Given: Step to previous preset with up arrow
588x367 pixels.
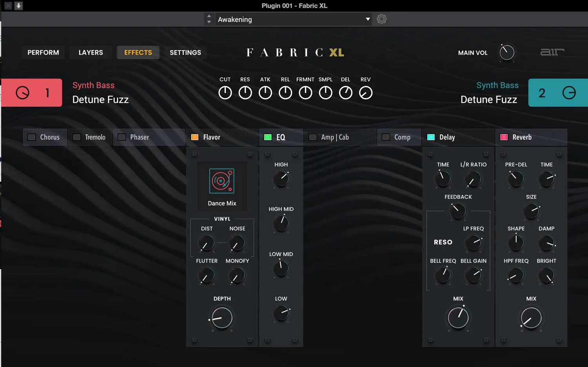Looking at the screenshot, I should [x=209, y=16].
